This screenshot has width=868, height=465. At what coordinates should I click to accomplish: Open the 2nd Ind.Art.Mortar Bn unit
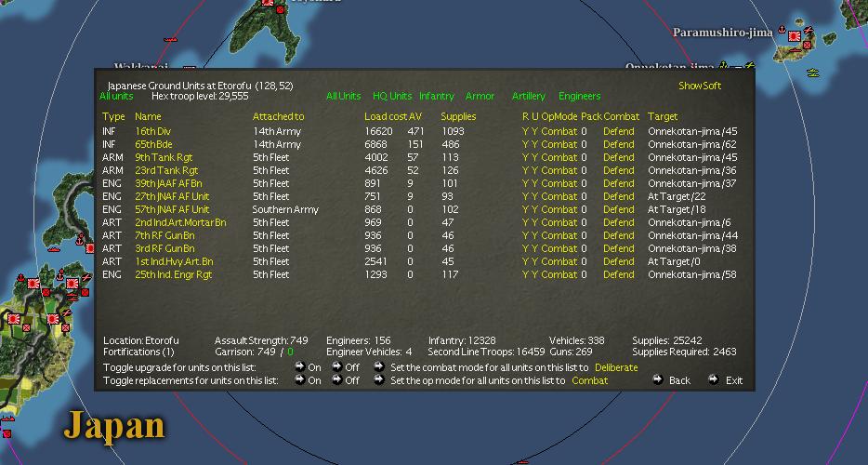[180, 222]
